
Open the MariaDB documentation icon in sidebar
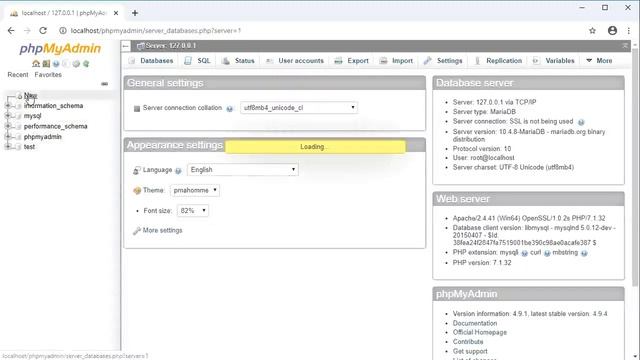[x=66, y=64]
